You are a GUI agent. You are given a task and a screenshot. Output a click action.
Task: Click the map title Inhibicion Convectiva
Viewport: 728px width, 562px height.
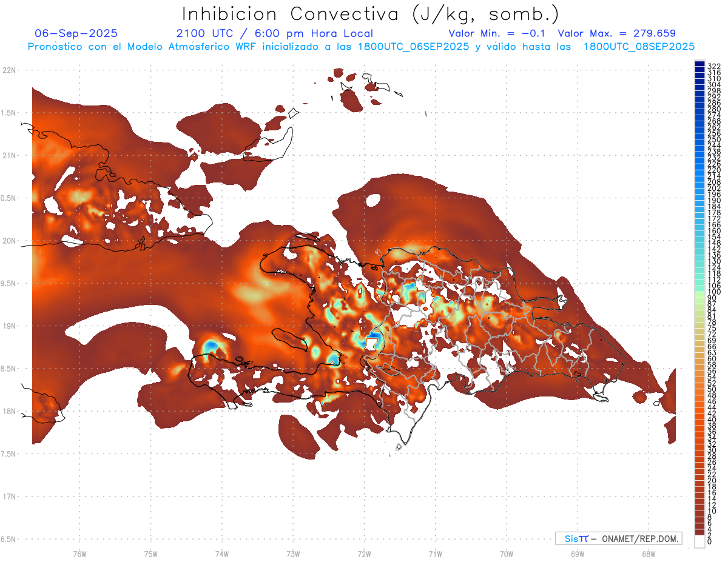click(x=371, y=13)
